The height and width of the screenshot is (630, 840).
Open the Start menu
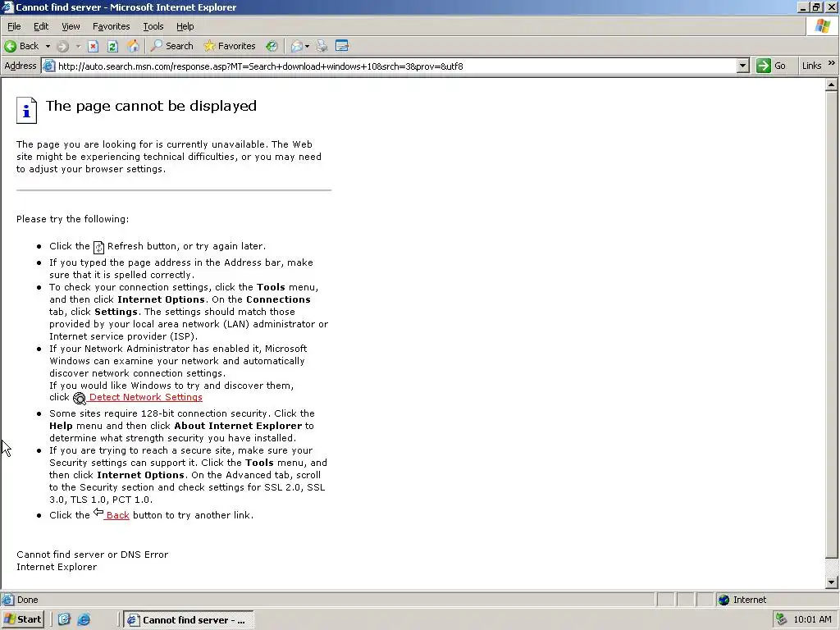click(22, 619)
